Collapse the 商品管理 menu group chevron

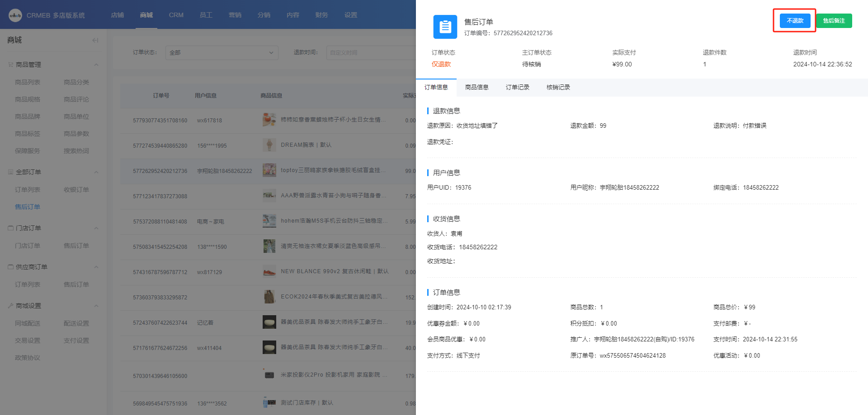click(96, 65)
